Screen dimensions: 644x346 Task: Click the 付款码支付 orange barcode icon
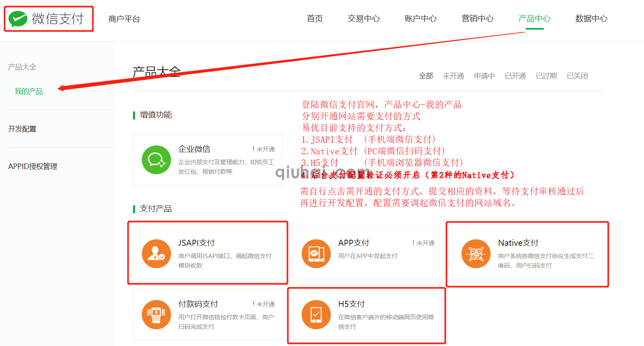156,315
